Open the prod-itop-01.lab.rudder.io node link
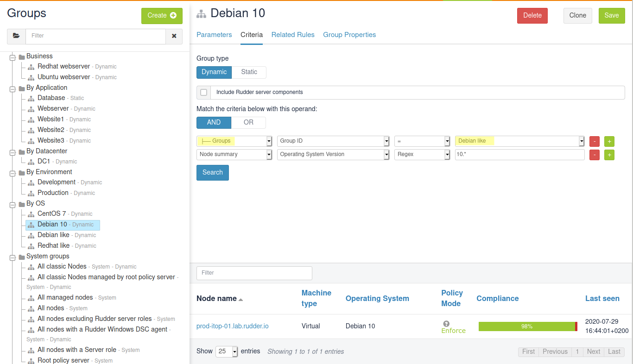This screenshot has height=364, width=633. (x=232, y=326)
